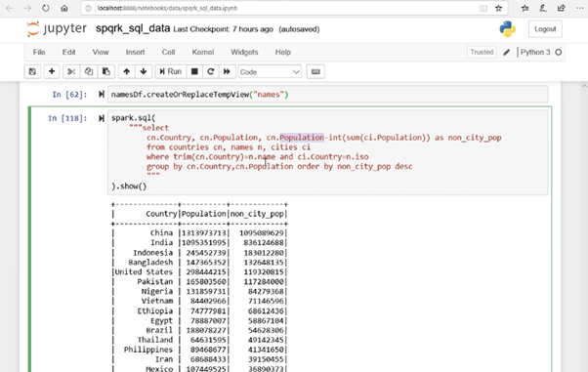The width and height of the screenshot is (588, 372).
Task: Click the China row in output
Action: coord(199,233)
